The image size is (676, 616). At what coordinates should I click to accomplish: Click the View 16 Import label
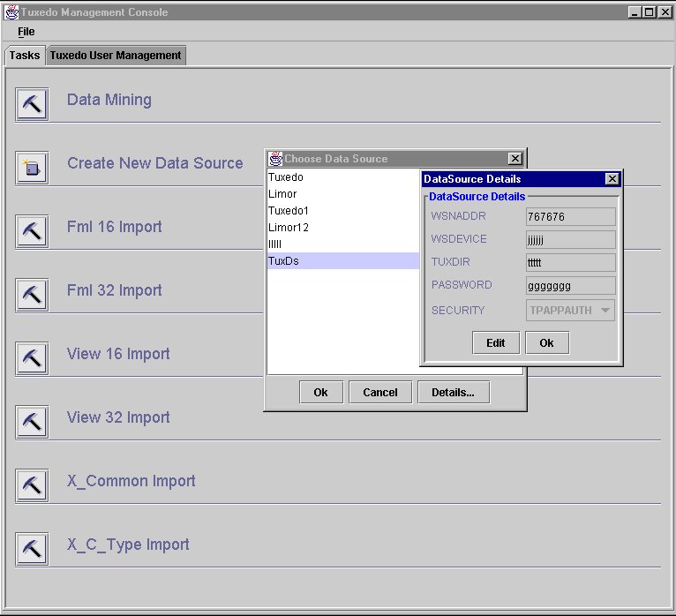coord(118,354)
